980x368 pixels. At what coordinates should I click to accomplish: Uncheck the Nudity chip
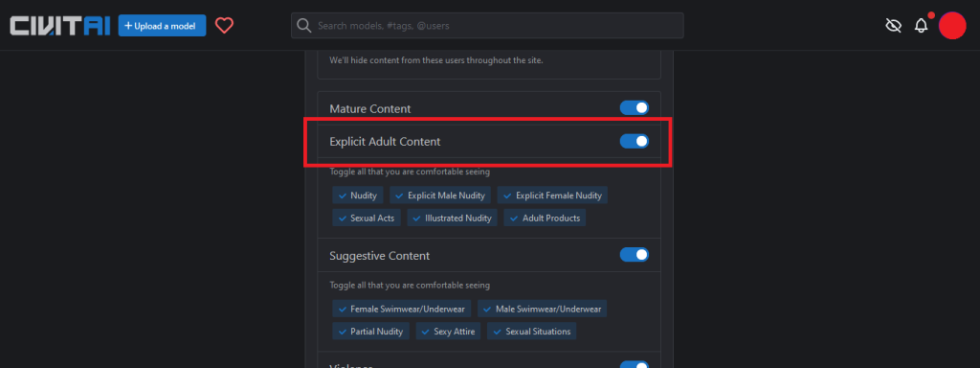358,195
